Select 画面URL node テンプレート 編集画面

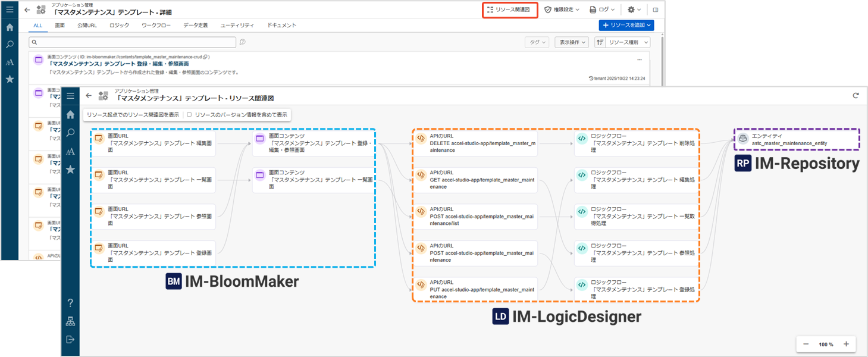[x=153, y=143]
